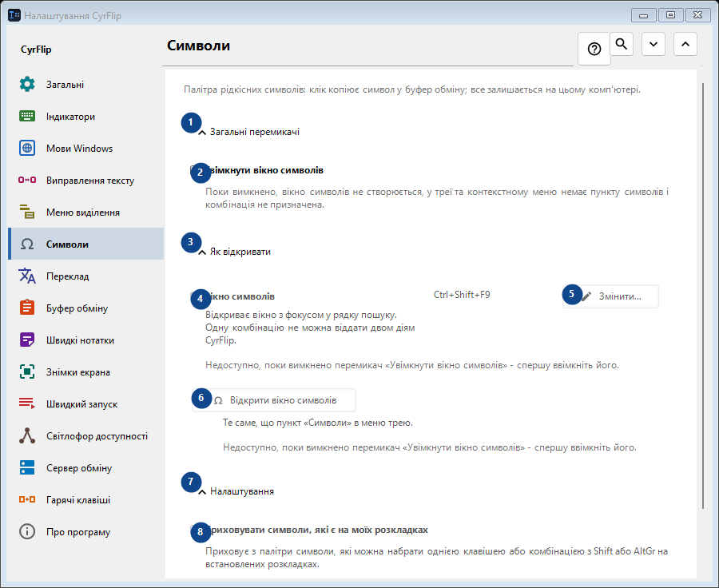Click the Швидкий запуск red lines icon
This screenshot has height=588, width=719.
27,403
